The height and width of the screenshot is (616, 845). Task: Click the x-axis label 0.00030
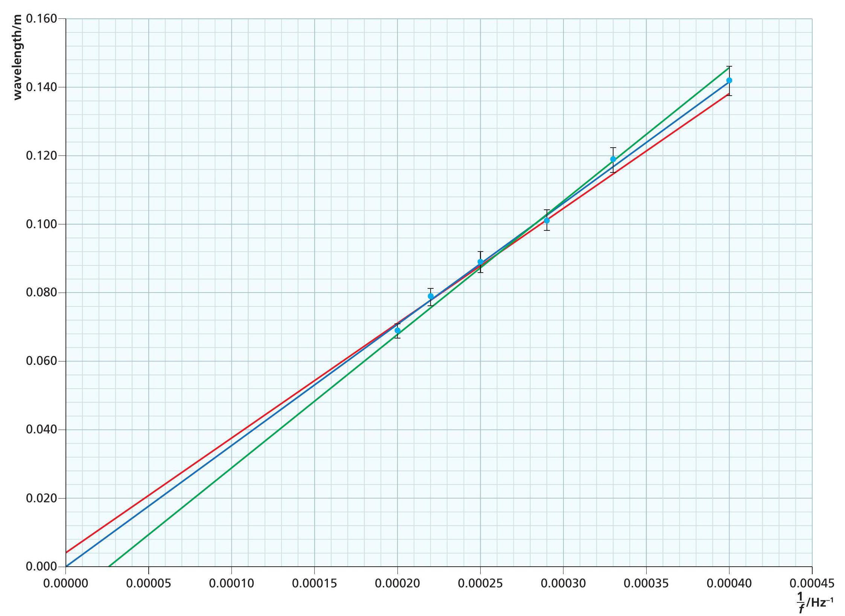point(563,584)
